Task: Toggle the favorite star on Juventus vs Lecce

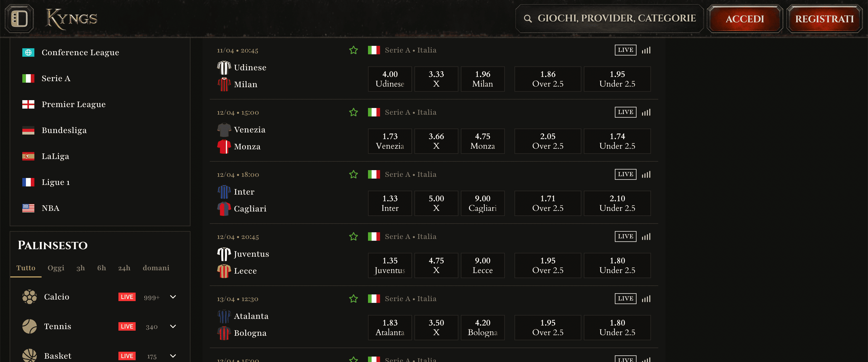Action: pyautogui.click(x=353, y=237)
